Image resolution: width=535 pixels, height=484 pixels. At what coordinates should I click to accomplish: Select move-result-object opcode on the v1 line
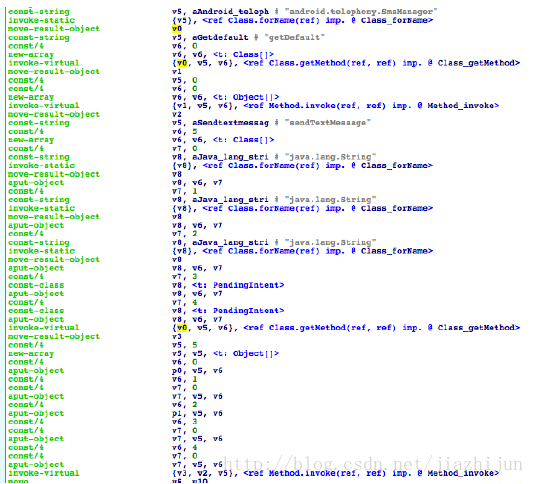click(54, 72)
